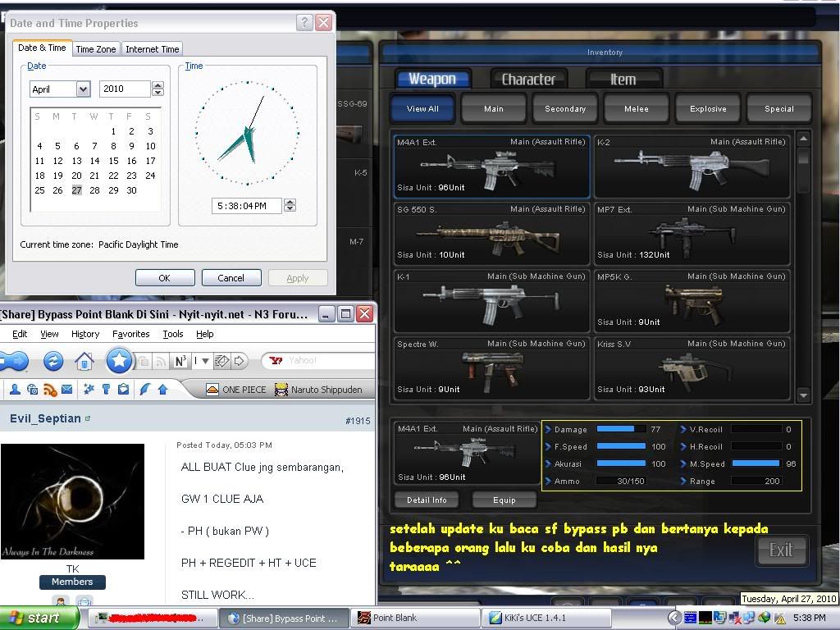Click the blue up arrow icon

click(x=163, y=390)
